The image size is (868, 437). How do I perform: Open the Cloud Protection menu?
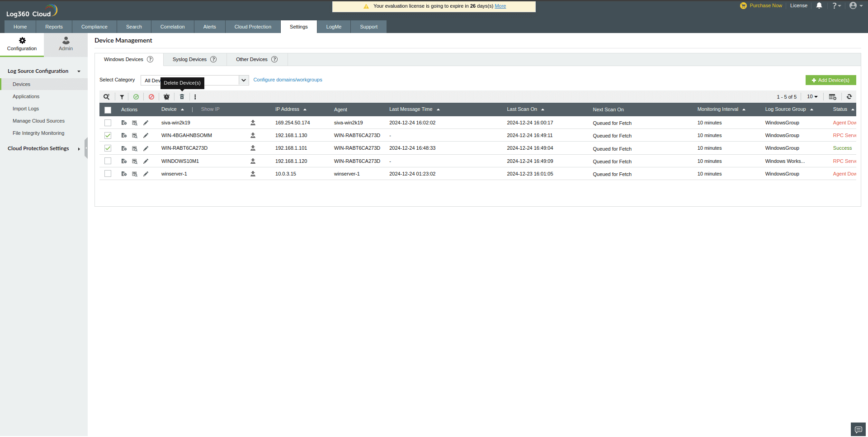coord(253,26)
